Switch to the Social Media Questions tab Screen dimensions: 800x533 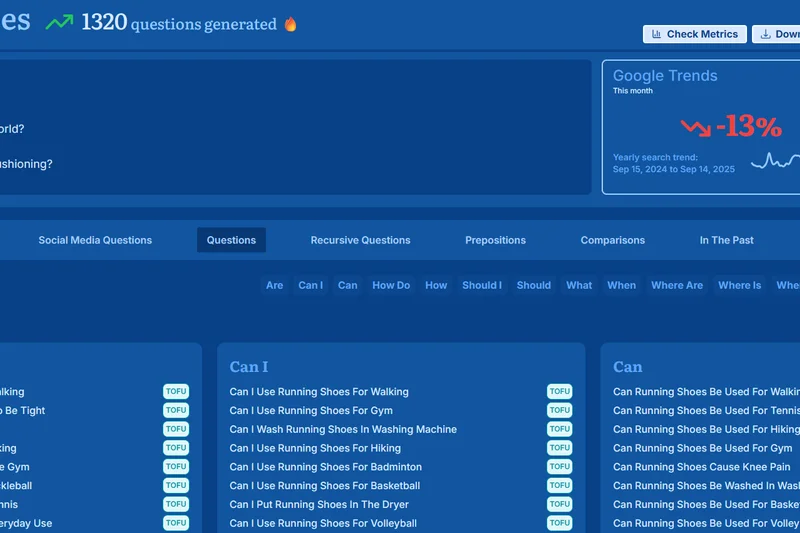pos(95,240)
